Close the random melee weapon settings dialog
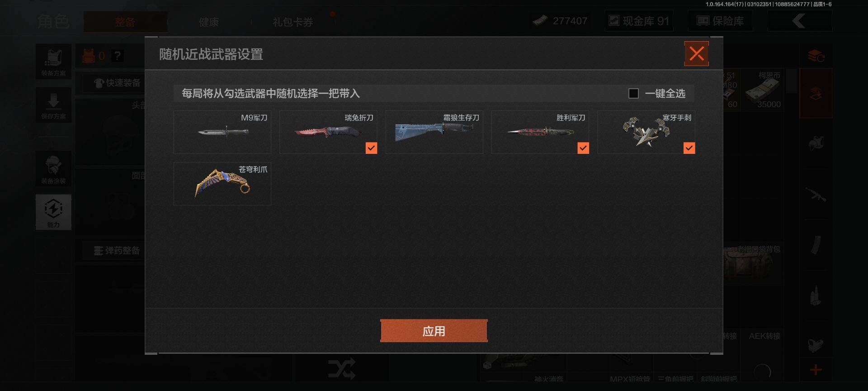The image size is (868, 391). coord(696,54)
